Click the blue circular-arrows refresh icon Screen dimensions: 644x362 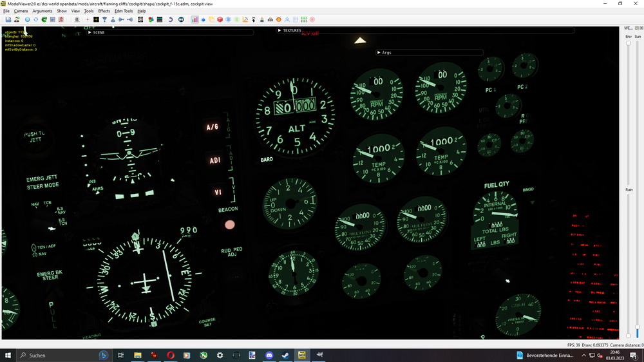point(35,19)
